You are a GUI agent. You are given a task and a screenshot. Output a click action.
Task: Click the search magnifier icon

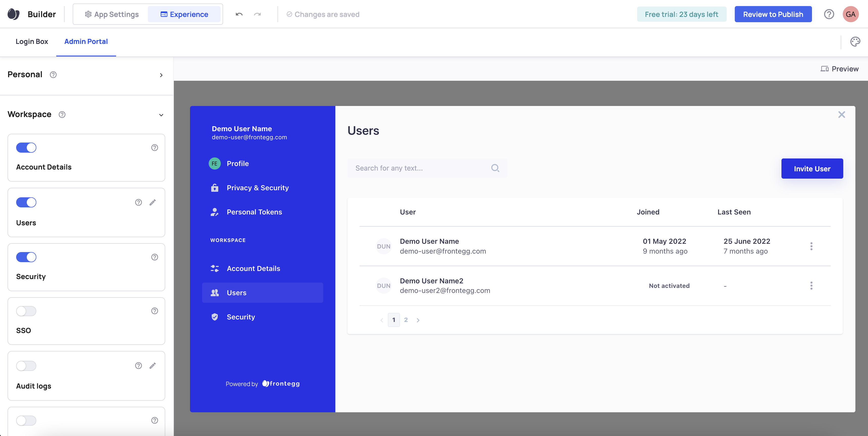pyautogui.click(x=495, y=168)
